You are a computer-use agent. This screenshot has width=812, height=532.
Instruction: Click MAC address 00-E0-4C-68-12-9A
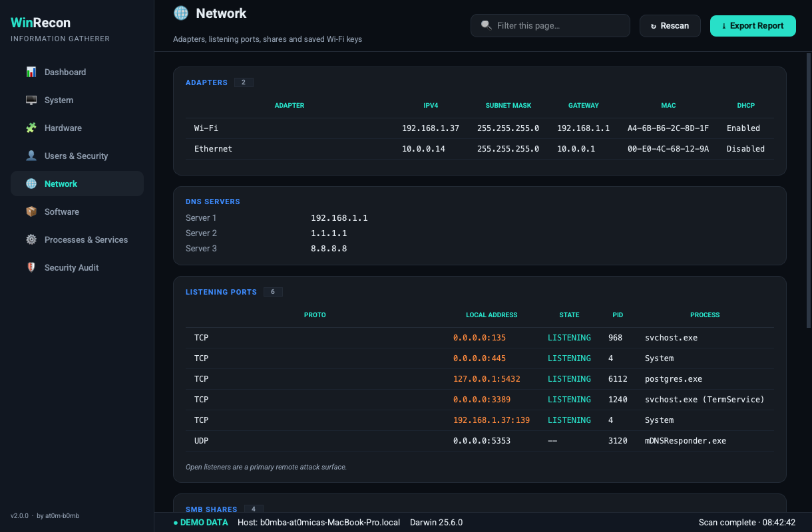point(668,149)
